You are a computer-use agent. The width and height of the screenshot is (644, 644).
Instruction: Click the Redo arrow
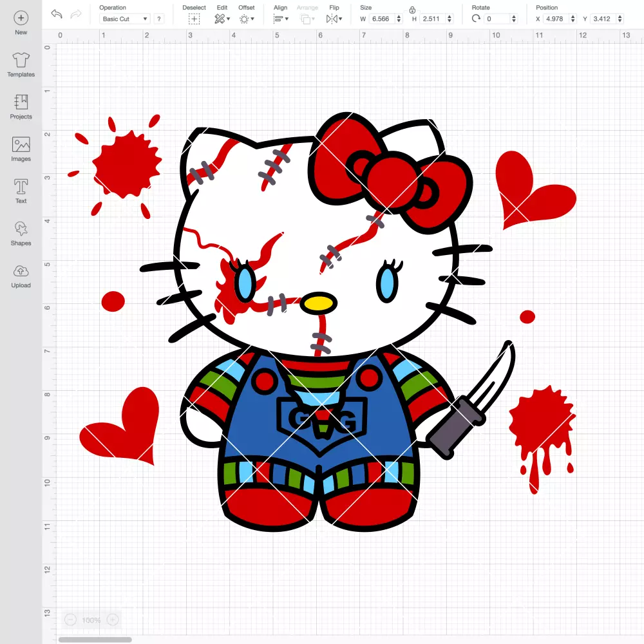[x=76, y=14]
